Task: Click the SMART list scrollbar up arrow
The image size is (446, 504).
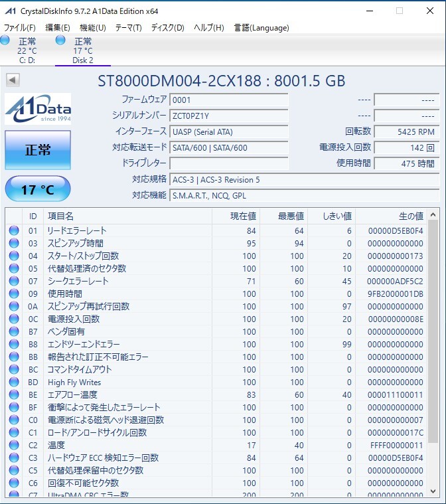Action: click(x=433, y=214)
